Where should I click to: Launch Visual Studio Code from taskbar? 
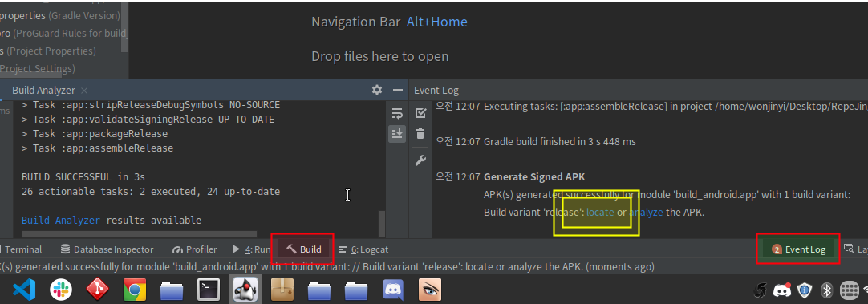click(x=24, y=289)
